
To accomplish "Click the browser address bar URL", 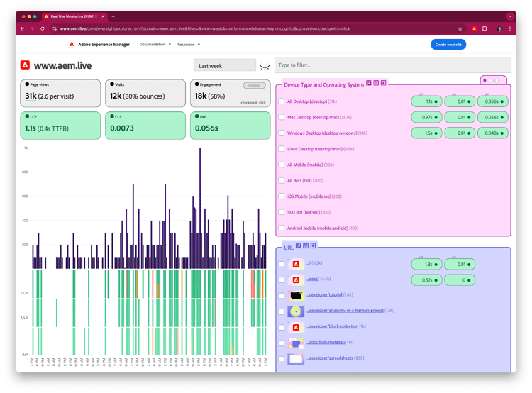I will [x=205, y=29].
